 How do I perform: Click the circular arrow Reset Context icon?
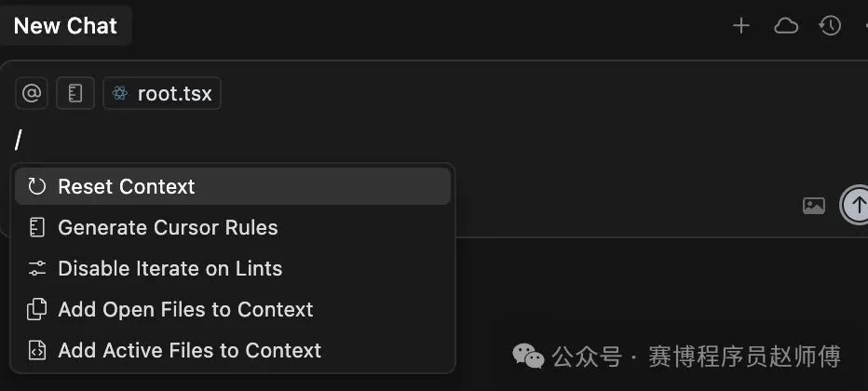tap(36, 186)
